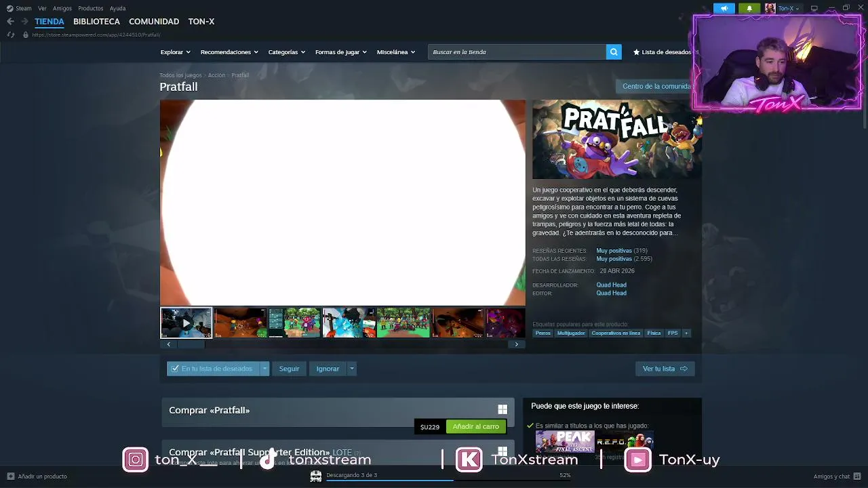Click the Perros tag

click(x=542, y=333)
